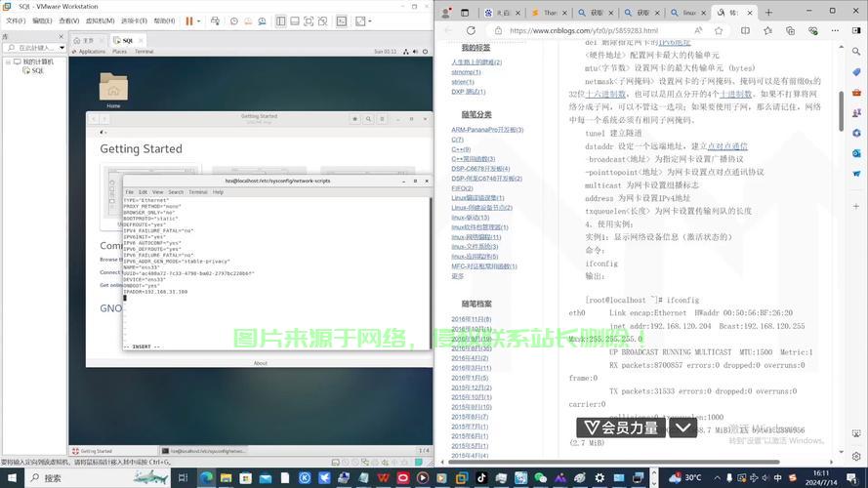The height and width of the screenshot is (488, 868).
Task: Toggle Edge split screen icon
Action: click(x=745, y=30)
